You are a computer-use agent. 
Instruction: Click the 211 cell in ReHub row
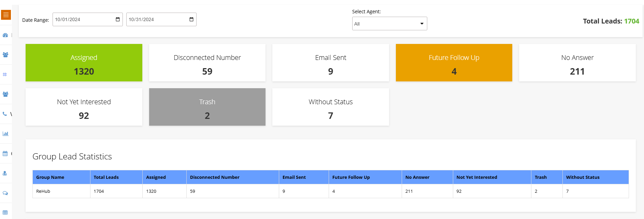(427, 191)
